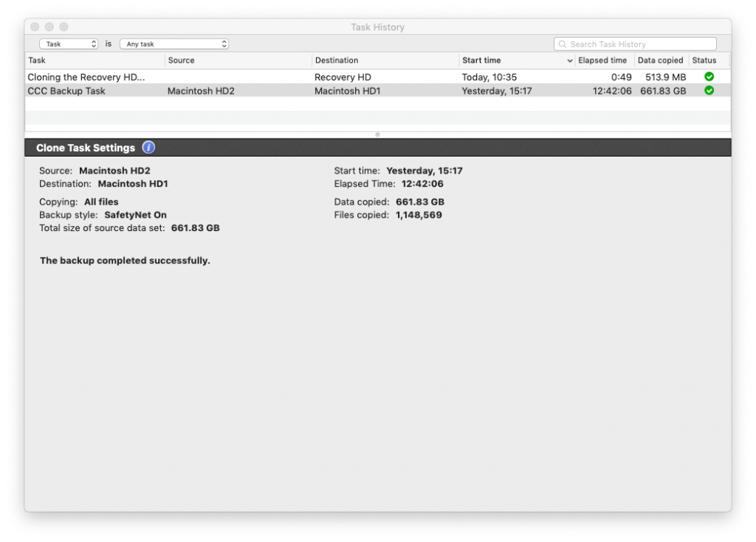The image size is (756, 542).
Task: Click Total size of source data set value
Action: tap(195, 228)
